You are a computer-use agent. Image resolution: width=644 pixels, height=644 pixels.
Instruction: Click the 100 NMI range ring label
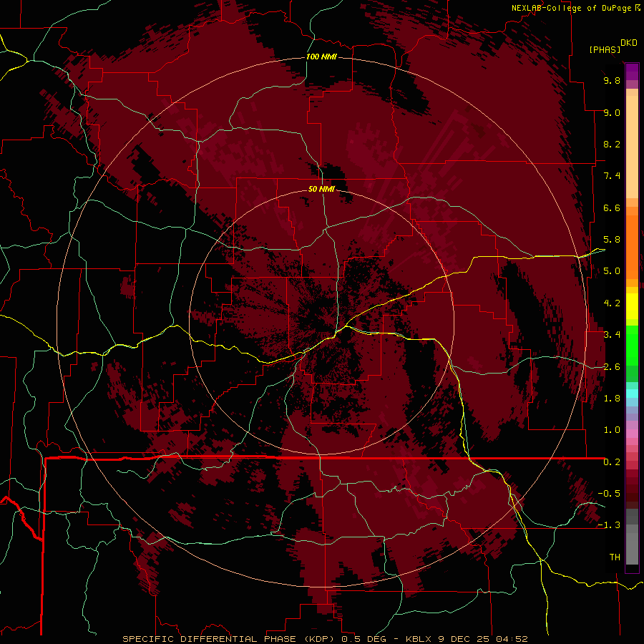point(321,57)
